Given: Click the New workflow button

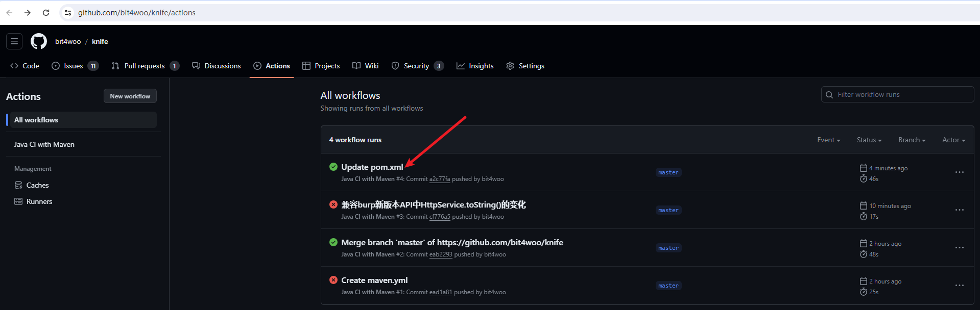Looking at the screenshot, I should (x=130, y=96).
